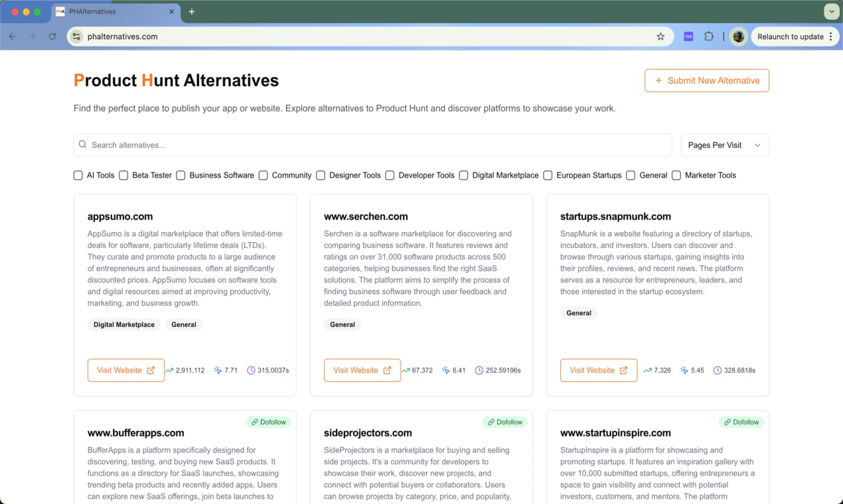Click the tab search chevron button

click(x=830, y=11)
